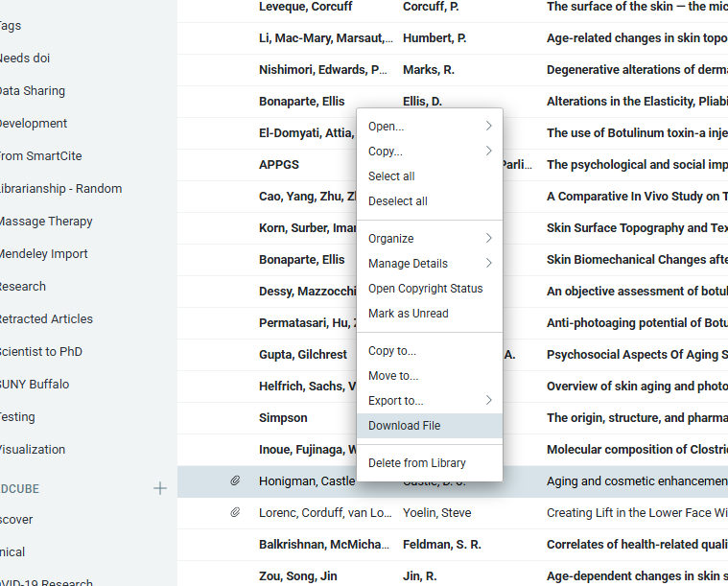Image resolution: width=728 pixels, height=586 pixels.
Task: Choose Download File from context menu
Action: (404, 426)
